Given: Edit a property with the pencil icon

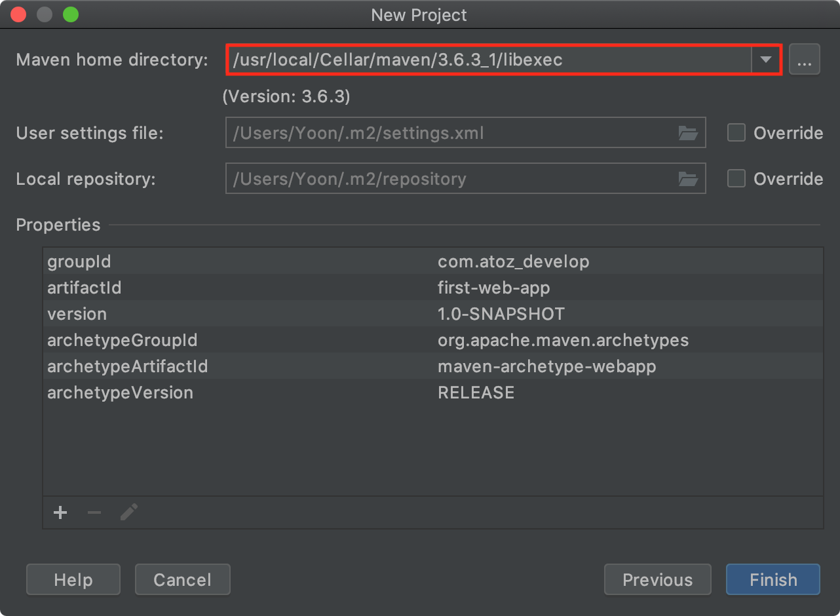Looking at the screenshot, I should (128, 512).
